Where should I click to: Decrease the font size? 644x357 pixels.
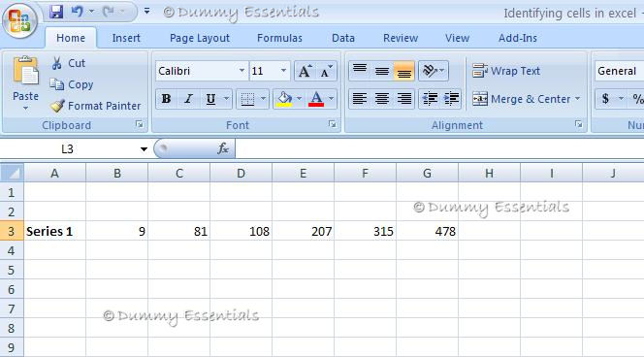(x=327, y=71)
